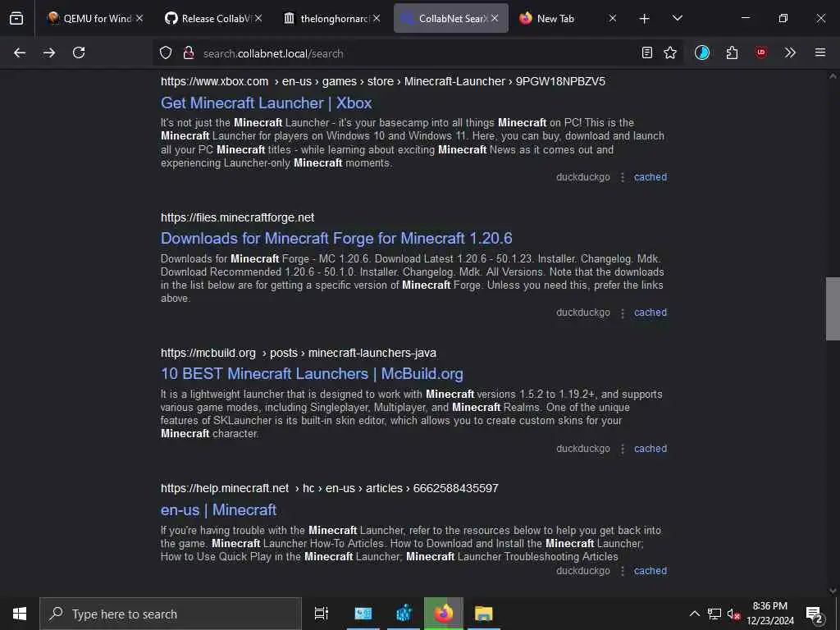Screen dimensions: 840x630
Task: Open cached link for McBuild result
Action: 651,449
